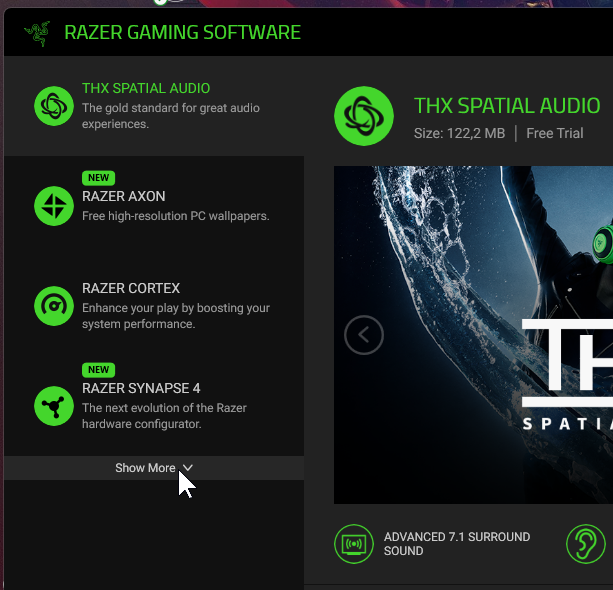Click the THX Spatial Audio banner image

click(473, 335)
